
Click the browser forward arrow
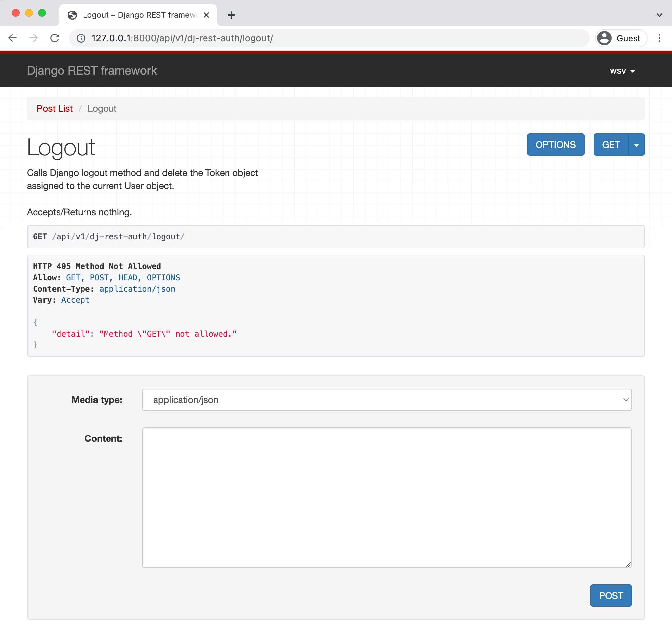click(x=33, y=38)
